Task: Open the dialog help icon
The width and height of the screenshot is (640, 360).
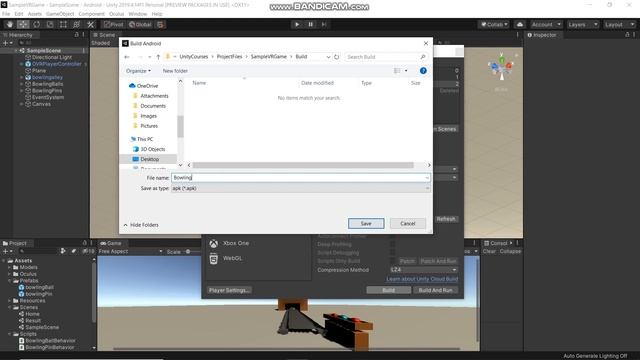Action: click(x=423, y=71)
